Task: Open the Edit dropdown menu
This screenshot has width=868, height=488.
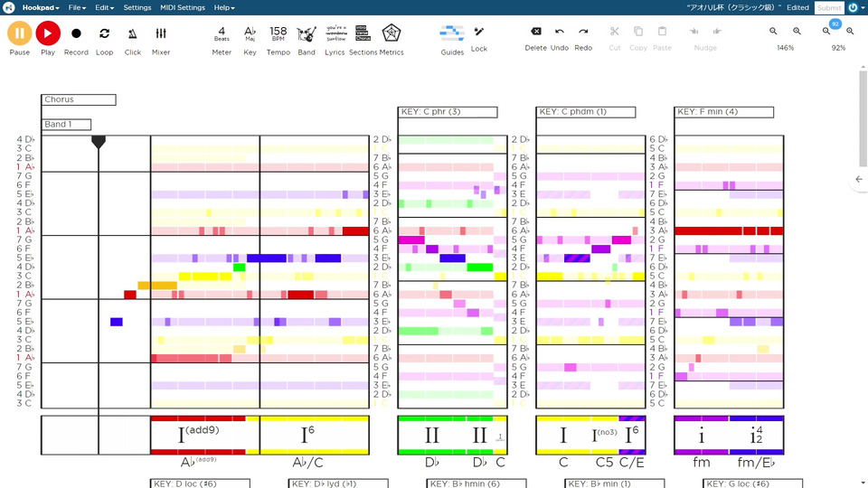Action: point(104,8)
